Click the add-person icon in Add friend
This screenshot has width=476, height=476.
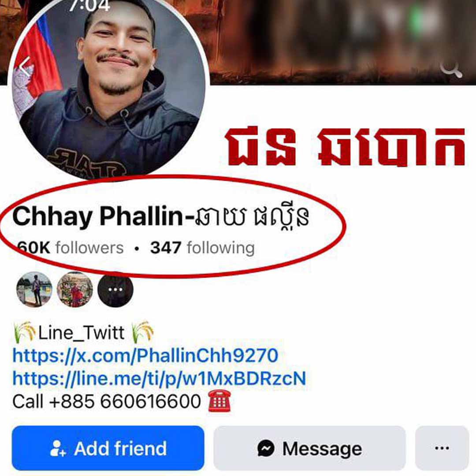pos(58,448)
